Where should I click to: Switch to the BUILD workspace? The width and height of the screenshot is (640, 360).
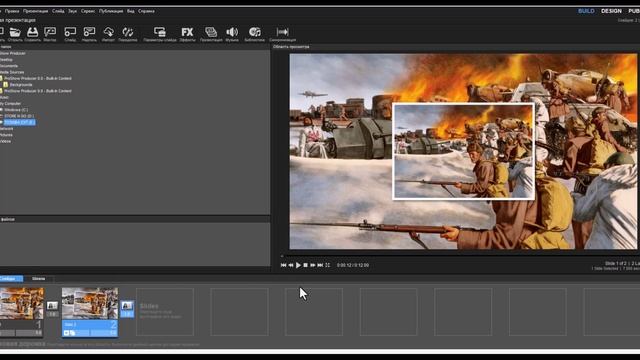pyautogui.click(x=586, y=11)
